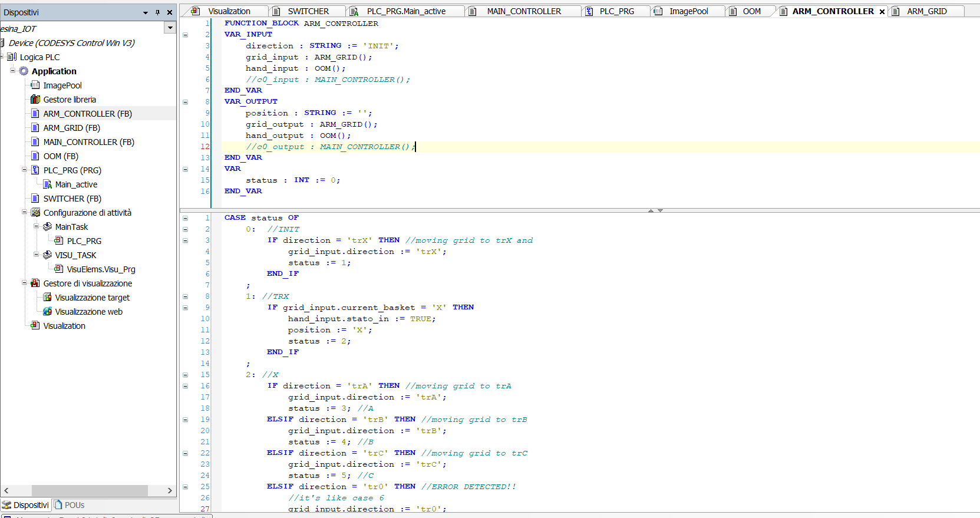Click the ARM_GRID (FB) document icon
The image size is (980, 518).
click(35, 128)
